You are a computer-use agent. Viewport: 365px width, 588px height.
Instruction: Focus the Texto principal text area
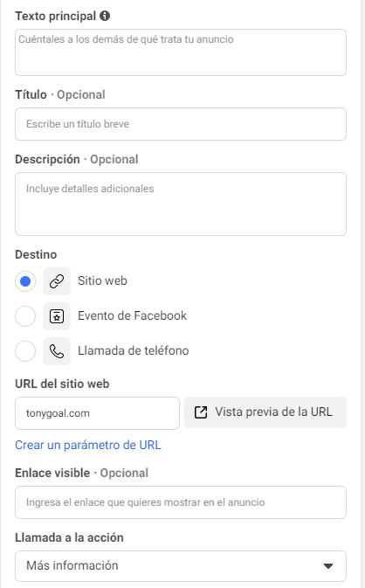[181, 52]
